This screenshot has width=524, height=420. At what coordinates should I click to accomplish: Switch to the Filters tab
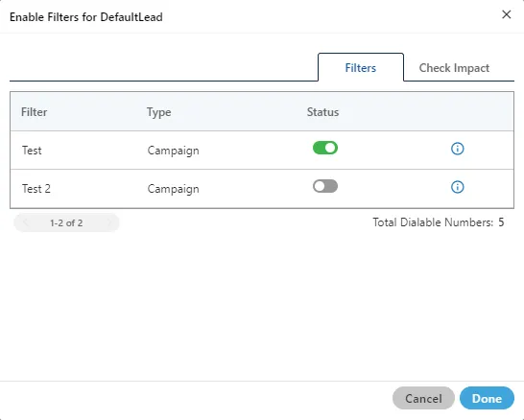361,68
